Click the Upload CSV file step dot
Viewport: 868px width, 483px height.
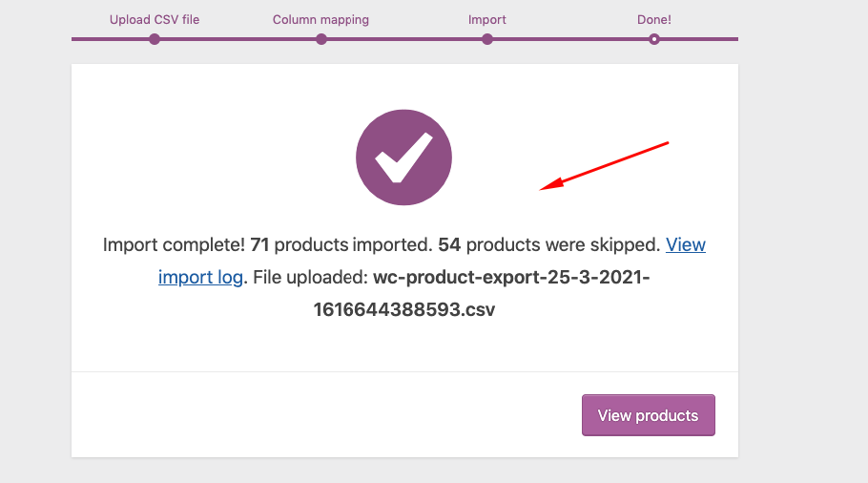click(x=155, y=39)
